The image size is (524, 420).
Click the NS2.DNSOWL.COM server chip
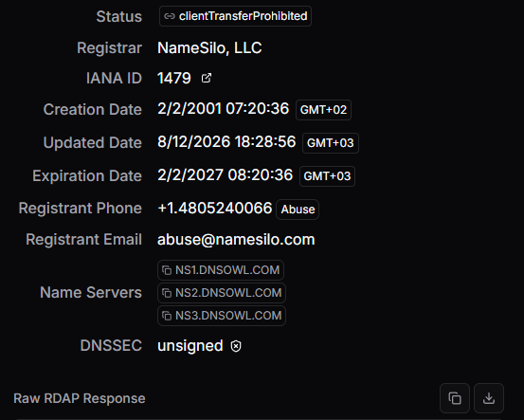point(222,293)
